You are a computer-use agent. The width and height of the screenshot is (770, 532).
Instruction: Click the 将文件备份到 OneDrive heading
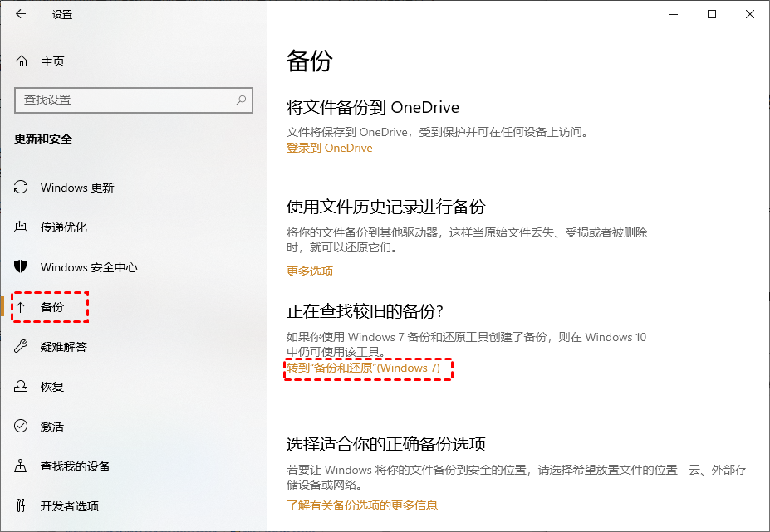point(373,107)
